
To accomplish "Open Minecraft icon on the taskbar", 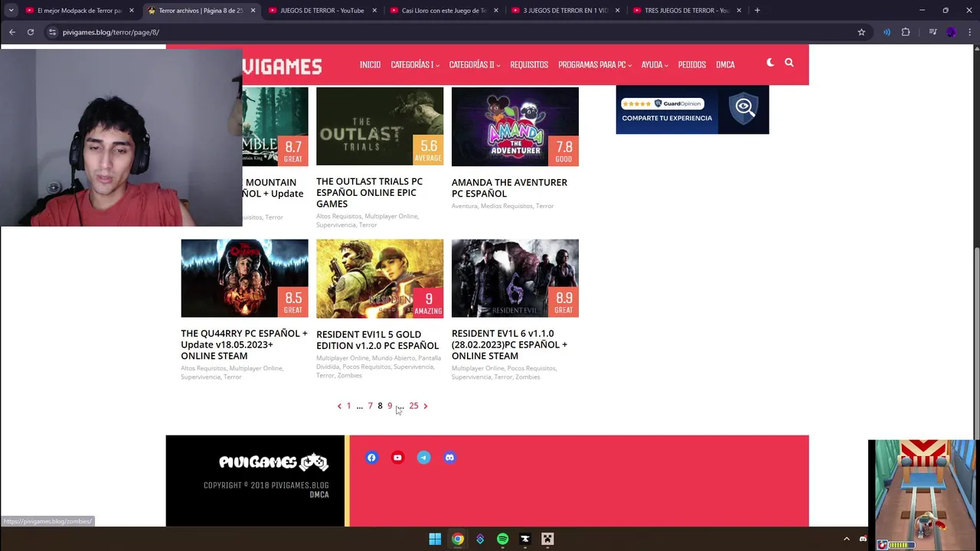I will pyautogui.click(x=547, y=539).
